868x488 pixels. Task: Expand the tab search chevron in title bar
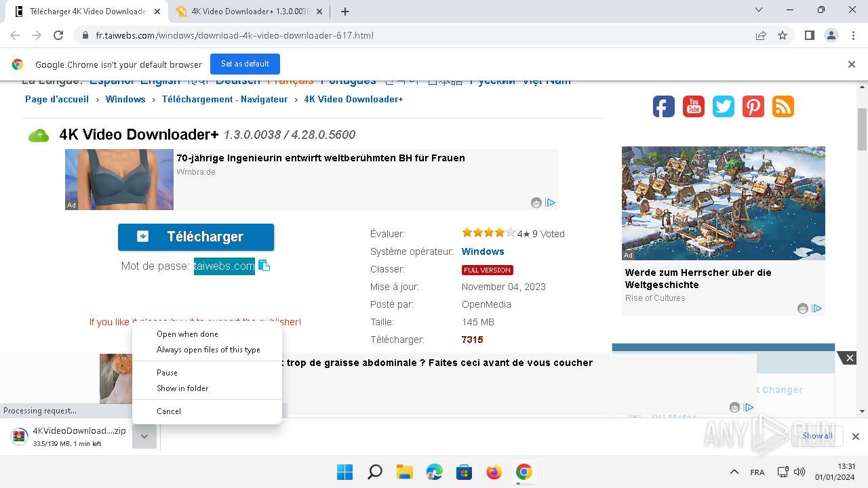point(759,9)
